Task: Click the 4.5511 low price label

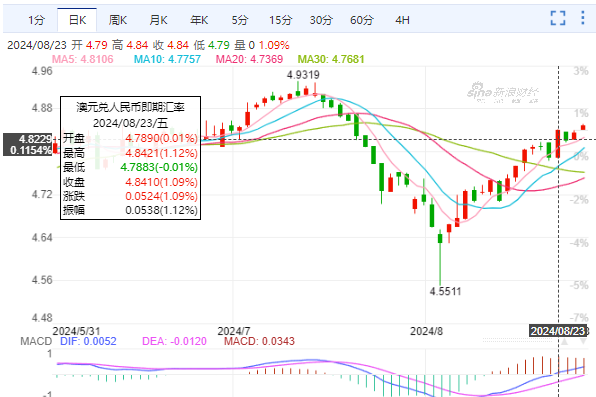Action: (x=445, y=292)
